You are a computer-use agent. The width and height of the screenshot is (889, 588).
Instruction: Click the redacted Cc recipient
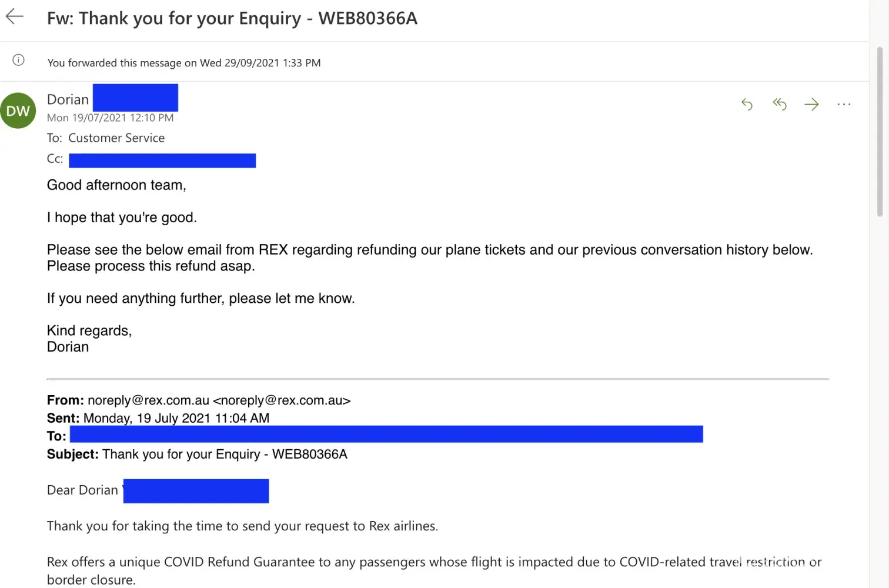(162, 161)
